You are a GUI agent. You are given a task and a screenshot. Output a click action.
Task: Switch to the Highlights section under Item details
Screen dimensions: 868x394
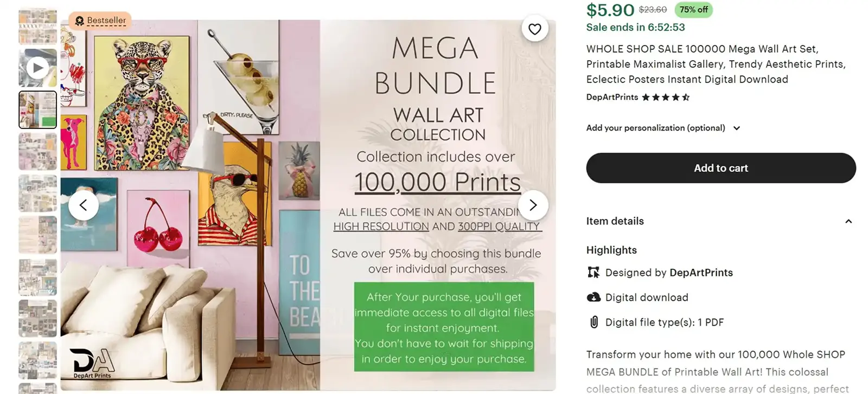[x=611, y=250]
